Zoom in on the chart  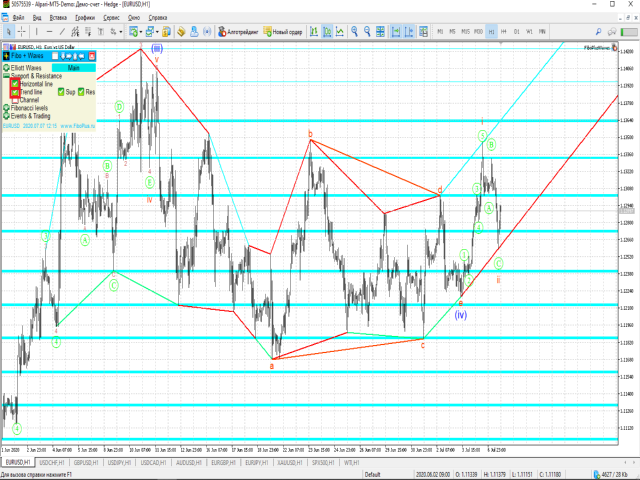(x=354, y=31)
